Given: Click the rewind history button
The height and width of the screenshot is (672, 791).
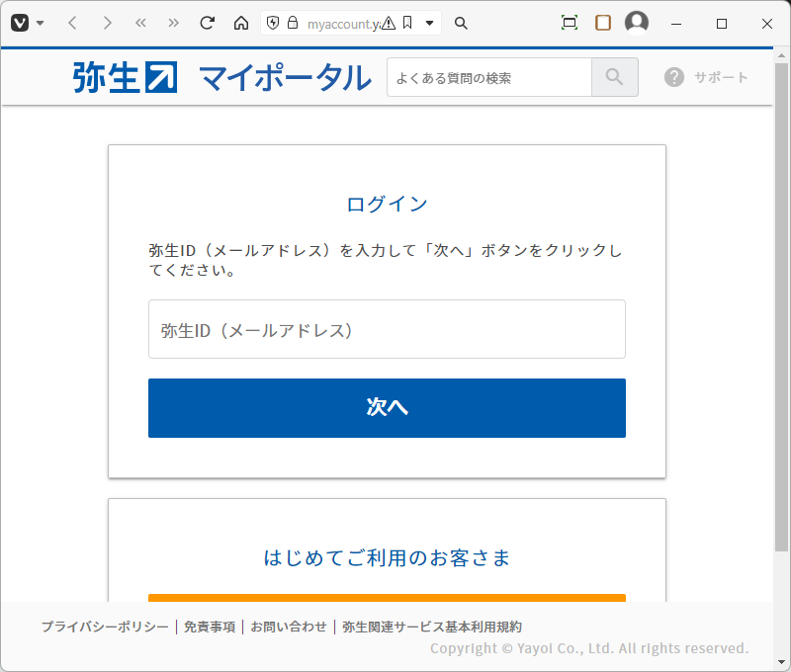Looking at the screenshot, I should pyautogui.click(x=140, y=23).
